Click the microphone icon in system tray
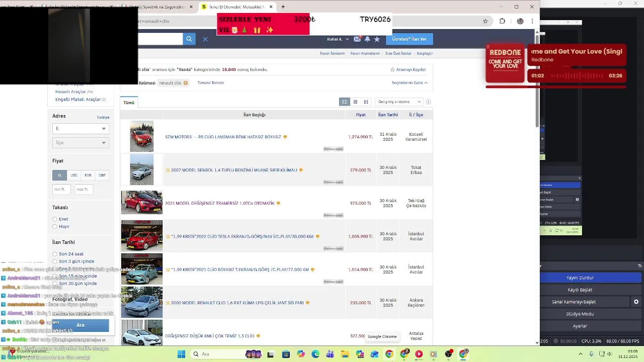 pyautogui.click(x=592, y=354)
